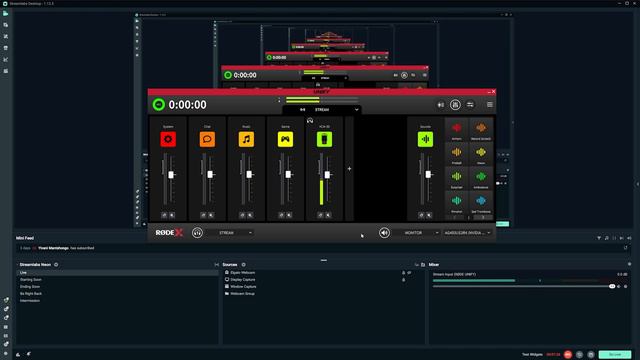
Task: Select the Starting Soon scene
Action: coord(117,280)
